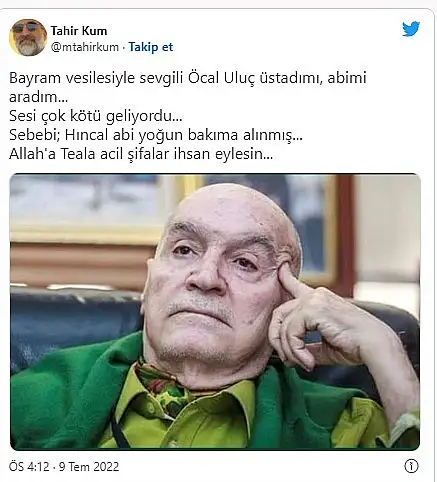Open the tweet info icon

411,466
